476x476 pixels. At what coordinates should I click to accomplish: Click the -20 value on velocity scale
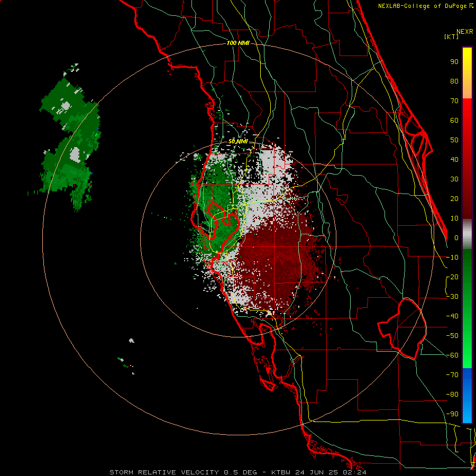[452, 277]
